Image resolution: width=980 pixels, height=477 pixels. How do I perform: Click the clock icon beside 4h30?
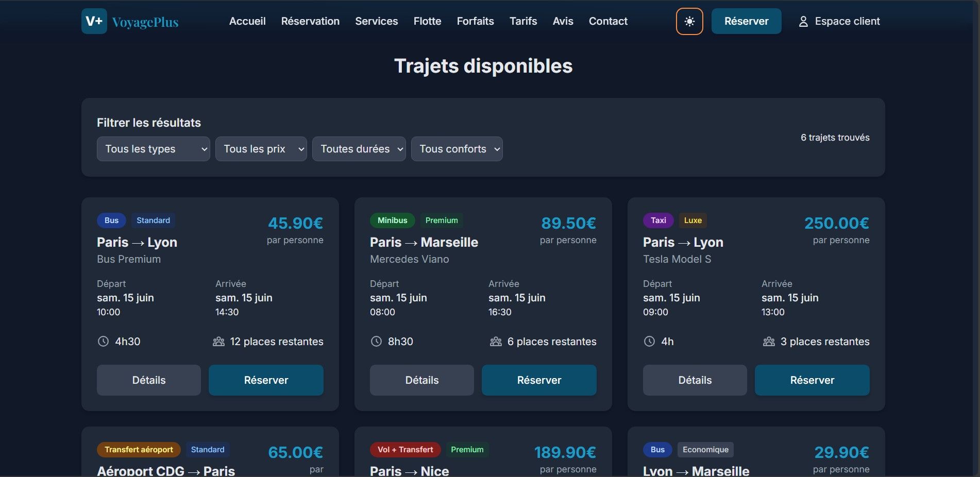tap(104, 342)
